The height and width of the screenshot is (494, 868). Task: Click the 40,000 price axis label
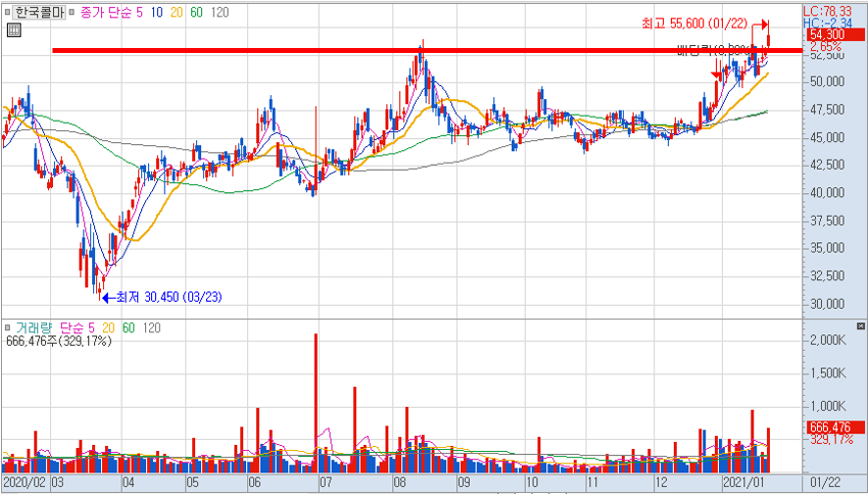click(x=829, y=193)
